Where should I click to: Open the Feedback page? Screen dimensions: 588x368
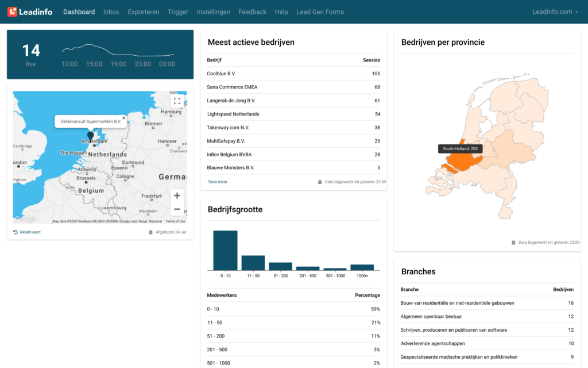[253, 12]
